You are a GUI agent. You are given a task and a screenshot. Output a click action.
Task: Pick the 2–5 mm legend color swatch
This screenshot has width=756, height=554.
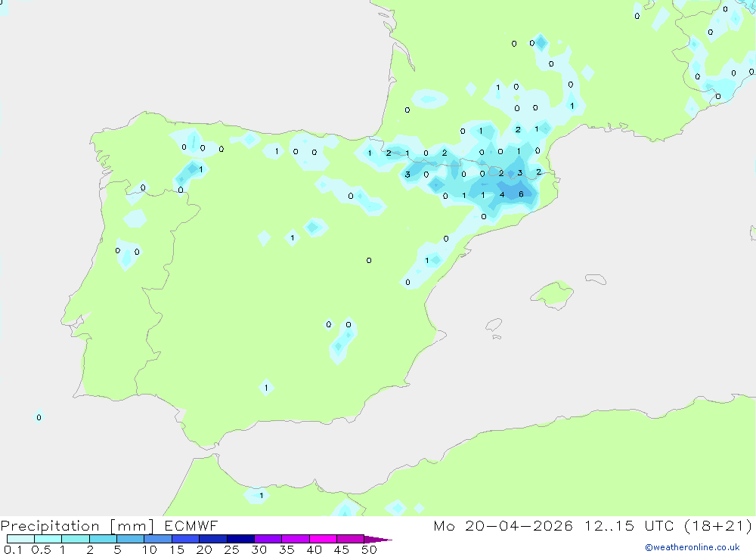[103, 539]
